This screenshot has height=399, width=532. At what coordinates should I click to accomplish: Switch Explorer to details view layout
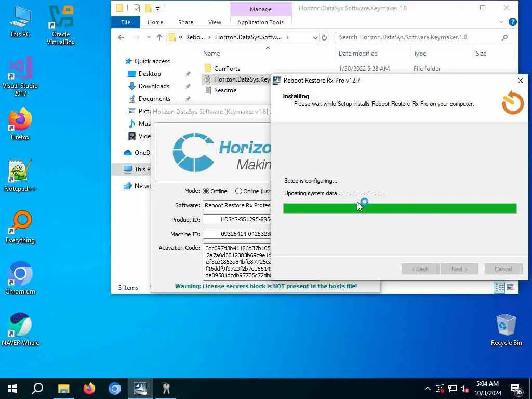[499, 287]
